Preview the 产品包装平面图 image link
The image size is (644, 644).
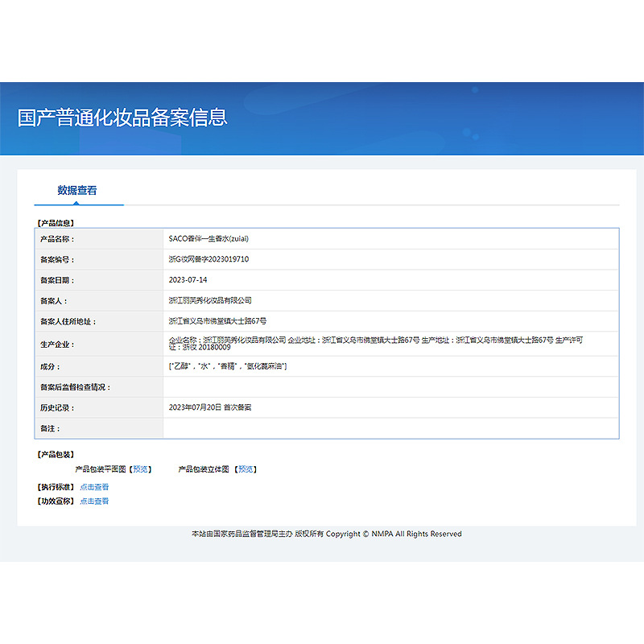(140, 469)
